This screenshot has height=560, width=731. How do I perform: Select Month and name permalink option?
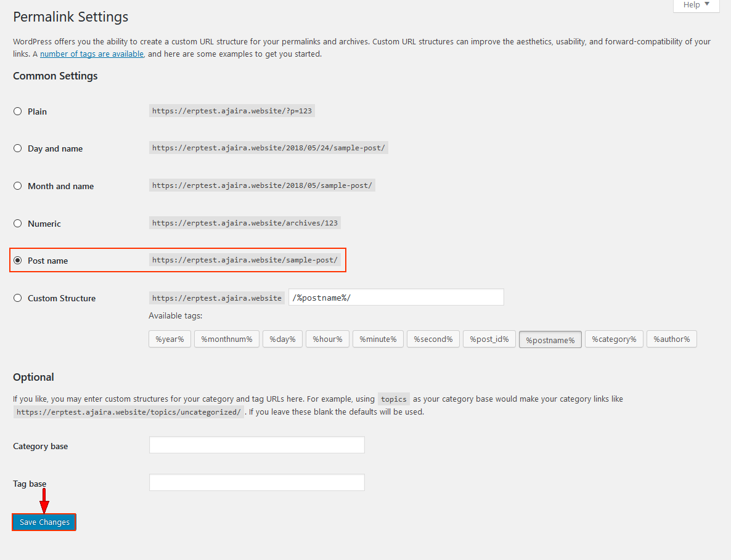(18, 186)
